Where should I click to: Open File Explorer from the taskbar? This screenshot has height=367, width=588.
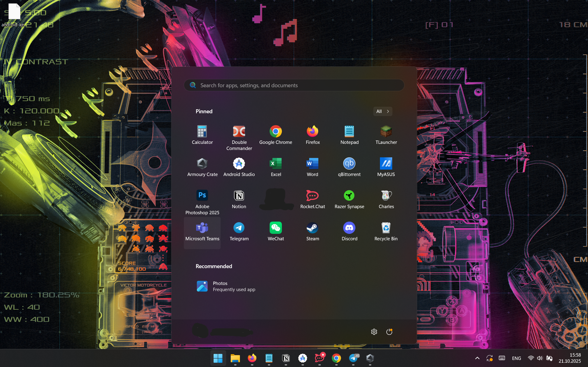coord(235,358)
